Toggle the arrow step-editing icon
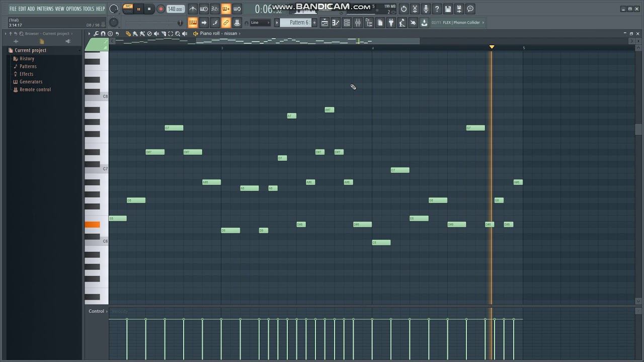 click(204, 23)
